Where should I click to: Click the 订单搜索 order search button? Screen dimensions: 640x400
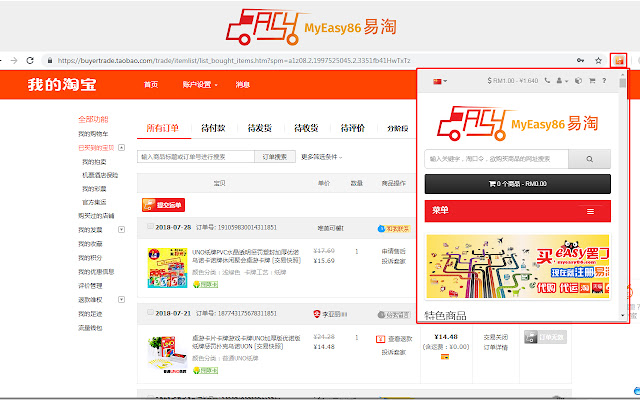pos(275,157)
